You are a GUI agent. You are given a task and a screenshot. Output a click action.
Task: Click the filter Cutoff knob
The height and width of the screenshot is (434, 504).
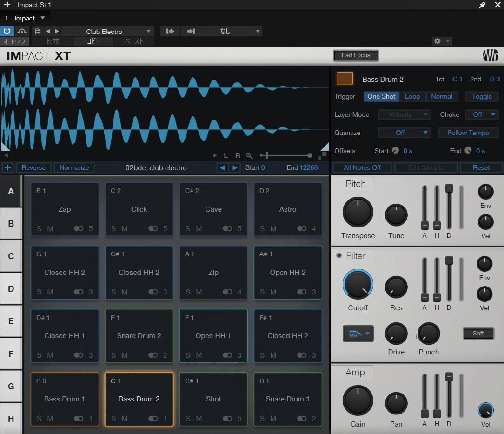[x=358, y=284]
